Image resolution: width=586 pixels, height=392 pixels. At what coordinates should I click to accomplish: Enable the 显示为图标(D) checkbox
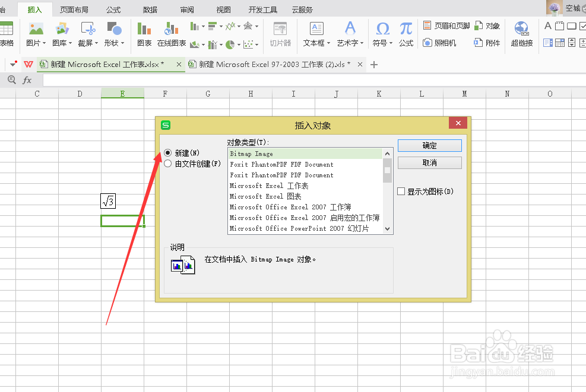click(x=401, y=192)
